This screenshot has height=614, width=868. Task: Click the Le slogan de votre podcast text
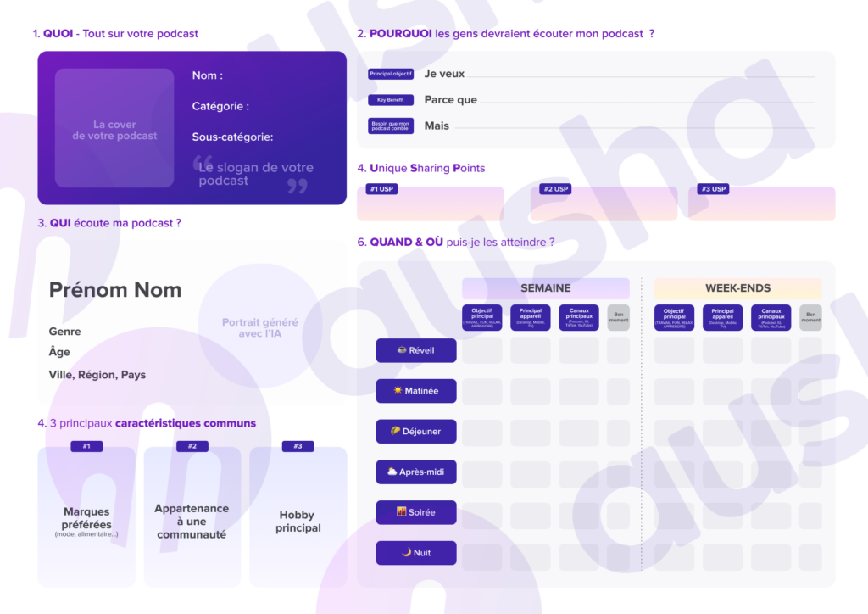256,174
